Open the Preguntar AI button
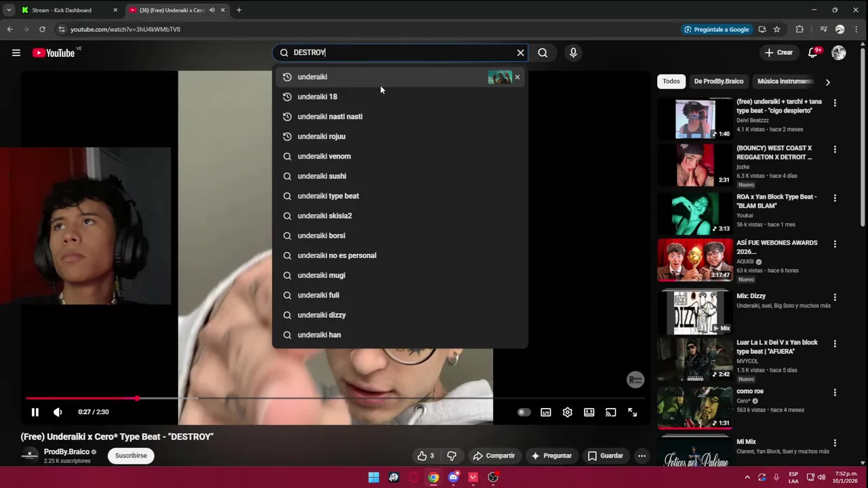Image resolution: width=868 pixels, height=488 pixels. [x=551, y=456]
